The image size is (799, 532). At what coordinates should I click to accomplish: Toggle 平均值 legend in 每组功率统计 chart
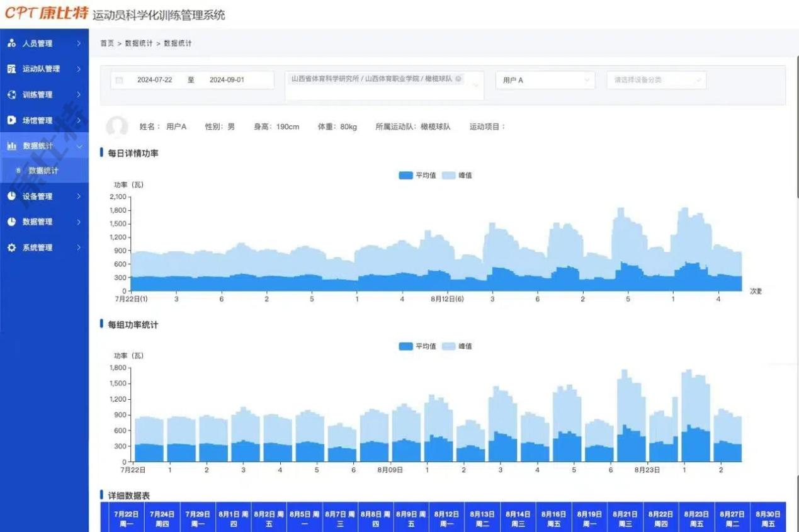tap(417, 346)
